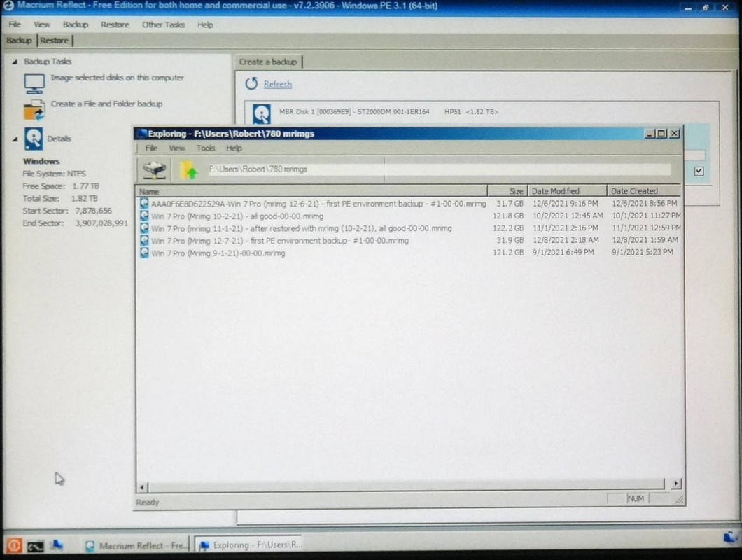Click Image selected disks on this computer
The image size is (742, 560).
tap(118, 78)
